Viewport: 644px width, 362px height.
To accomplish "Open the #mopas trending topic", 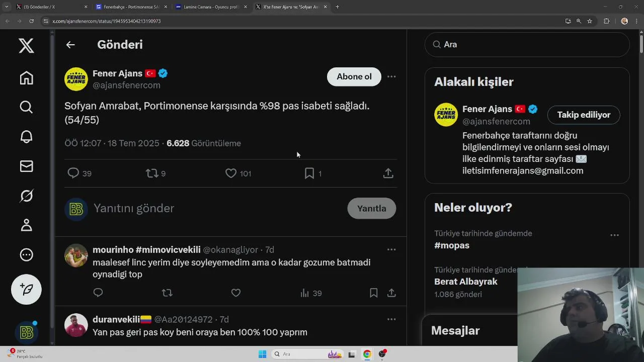I will pos(452,245).
